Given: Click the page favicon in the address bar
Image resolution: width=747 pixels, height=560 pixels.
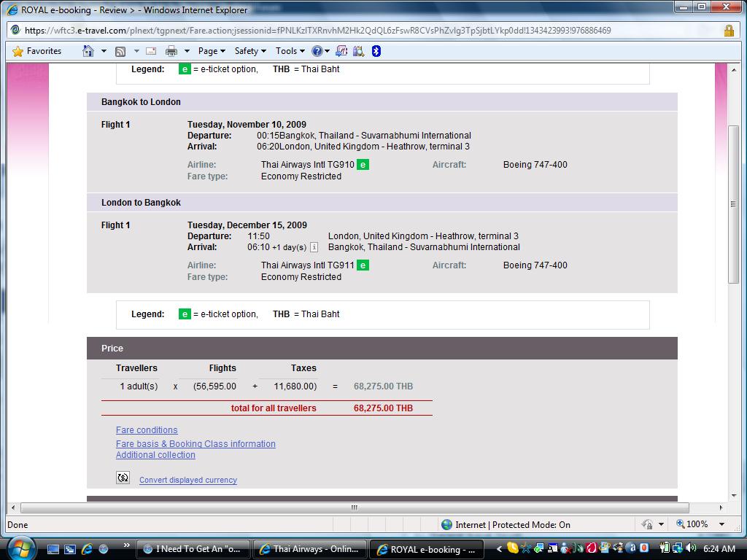Looking at the screenshot, I should 15,30.
